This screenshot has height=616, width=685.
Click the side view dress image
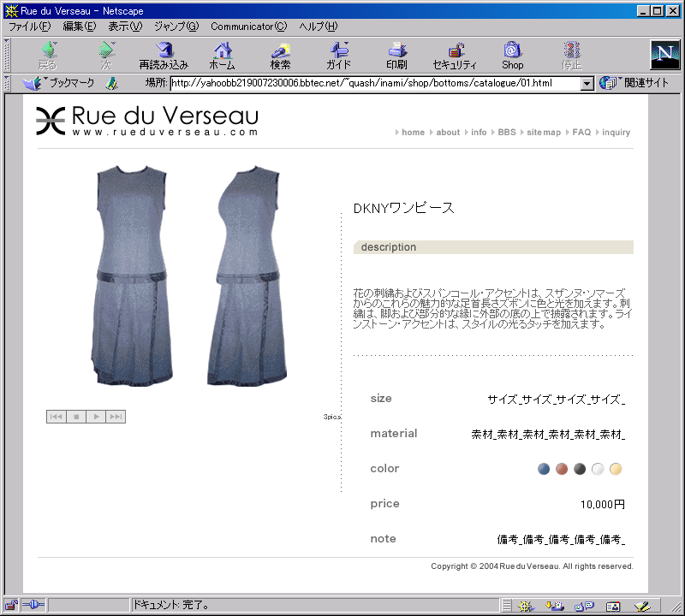(x=247, y=275)
